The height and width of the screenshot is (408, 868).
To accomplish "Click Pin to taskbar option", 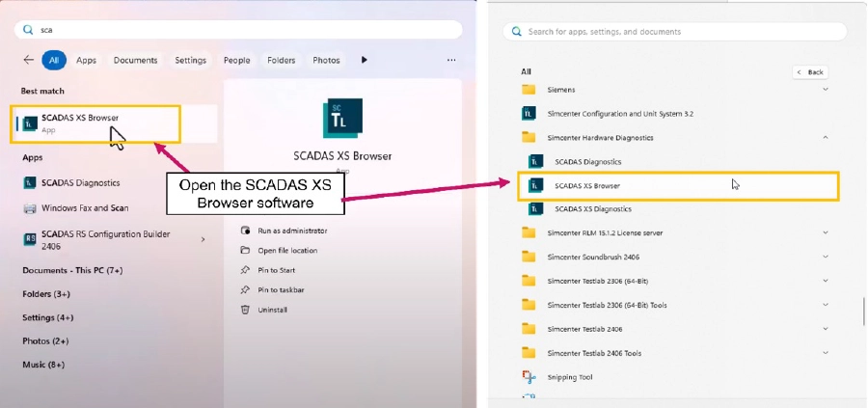I will tap(280, 289).
